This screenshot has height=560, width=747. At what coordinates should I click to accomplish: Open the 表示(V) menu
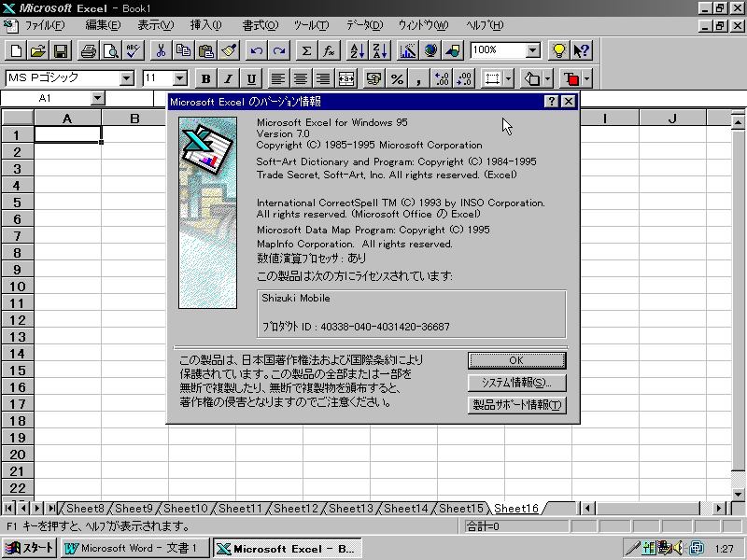point(156,25)
